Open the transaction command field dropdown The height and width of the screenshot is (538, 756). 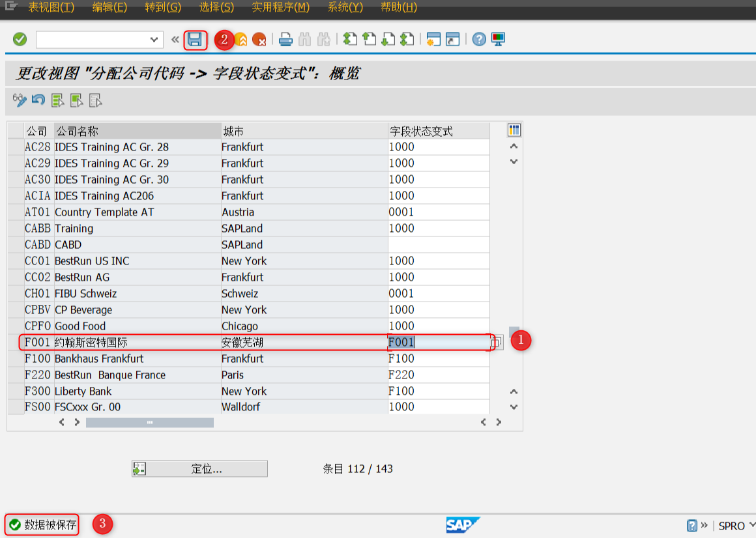coord(154,40)
